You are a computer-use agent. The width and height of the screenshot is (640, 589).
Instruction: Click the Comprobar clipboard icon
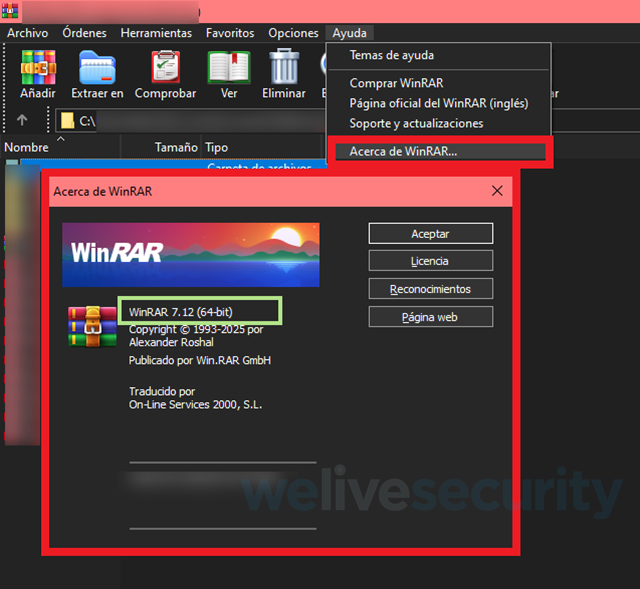click(x=165, y=67)
